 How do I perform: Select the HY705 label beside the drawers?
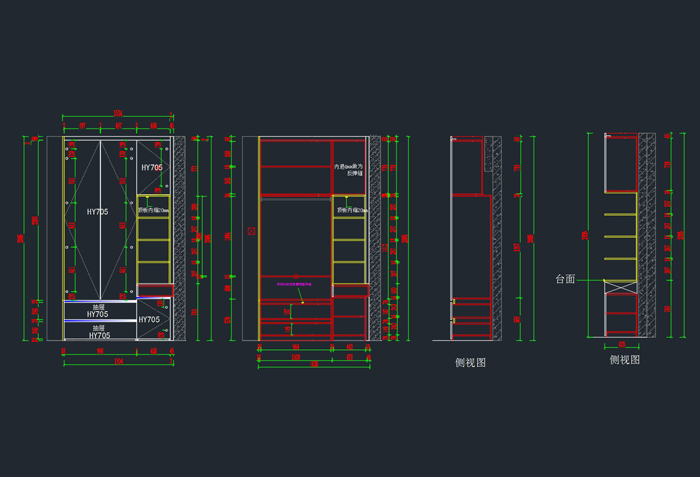pos(149,319)
